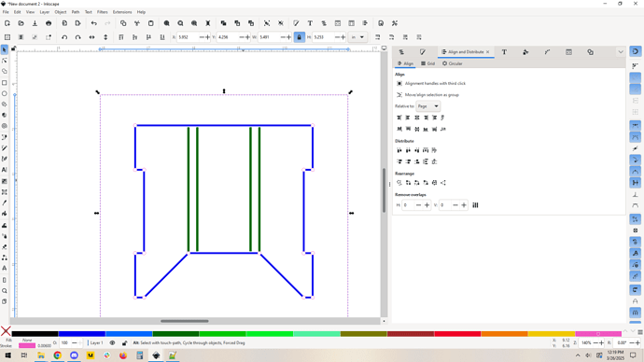Click the Undo icon
Screen dimensions: 644x362
[x=94, y=23]
